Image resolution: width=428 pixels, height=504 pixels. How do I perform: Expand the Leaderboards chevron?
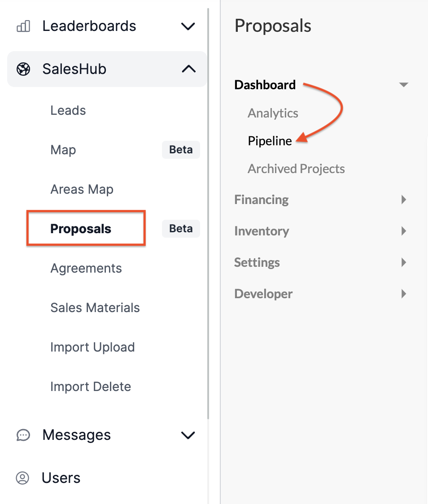188,26
